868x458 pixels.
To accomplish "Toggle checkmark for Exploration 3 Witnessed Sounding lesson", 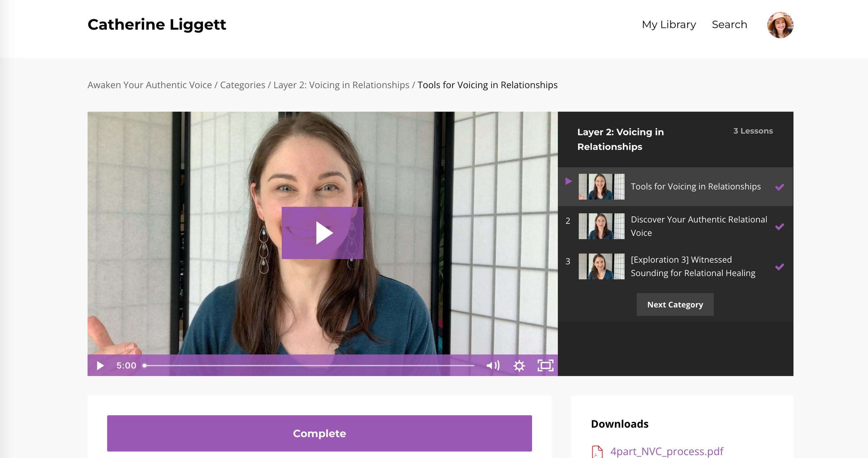I will (x=780, y=267).
